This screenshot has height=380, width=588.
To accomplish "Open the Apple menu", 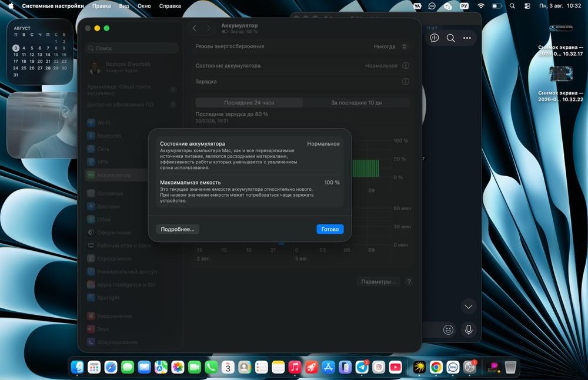I will 11,6.
